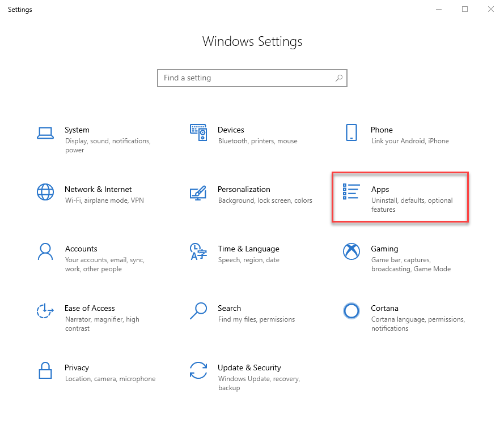
Task: Click the Privacy padlock icon
Action: click(x=45, y=370)
